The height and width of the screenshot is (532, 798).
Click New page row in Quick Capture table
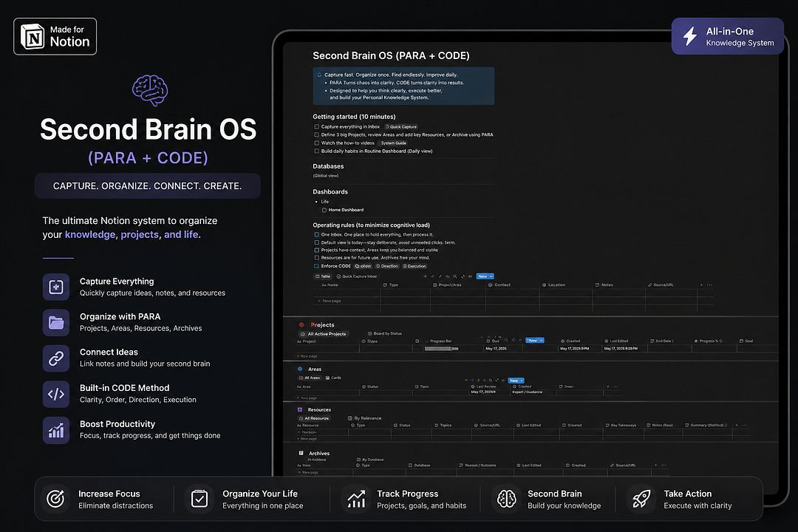tap(330, 301)
